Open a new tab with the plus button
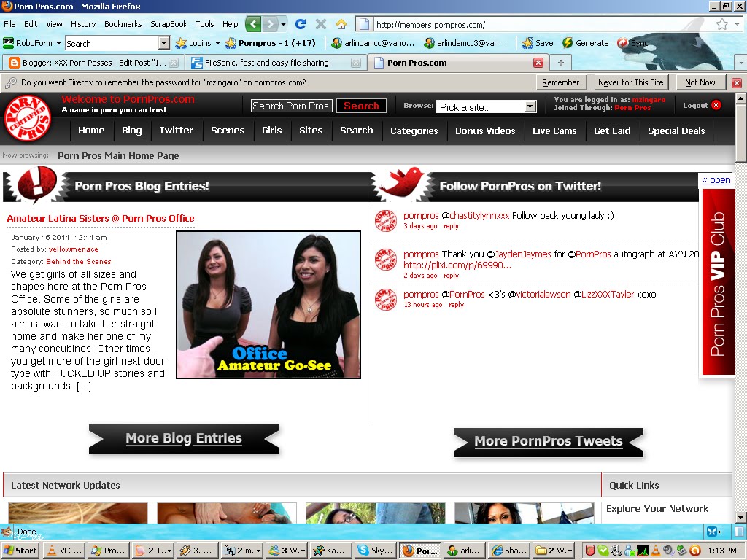 click(561, 63)
